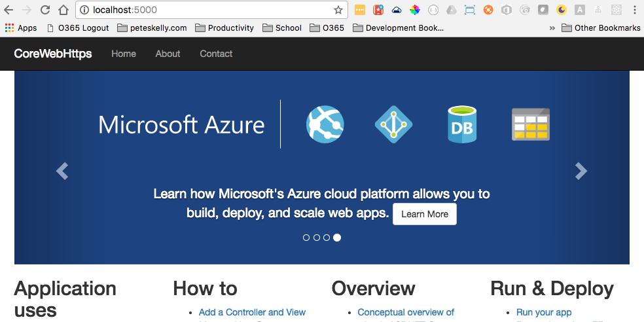
Task: Open Add a Controller and View link
Action: [252, 313]
